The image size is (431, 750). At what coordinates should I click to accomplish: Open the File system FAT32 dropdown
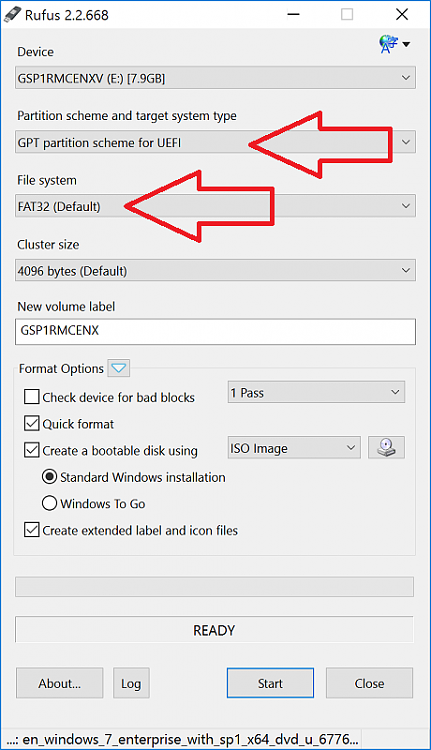[x=215, y=206]
